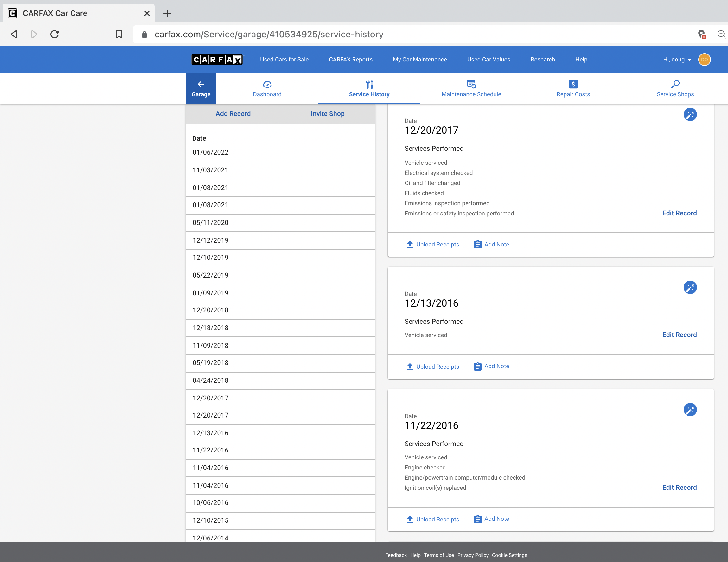Switch to the Dashboard tab
The height and width of the screenshot is (562, 728).
pyautogui.click(x=267, y=89)
